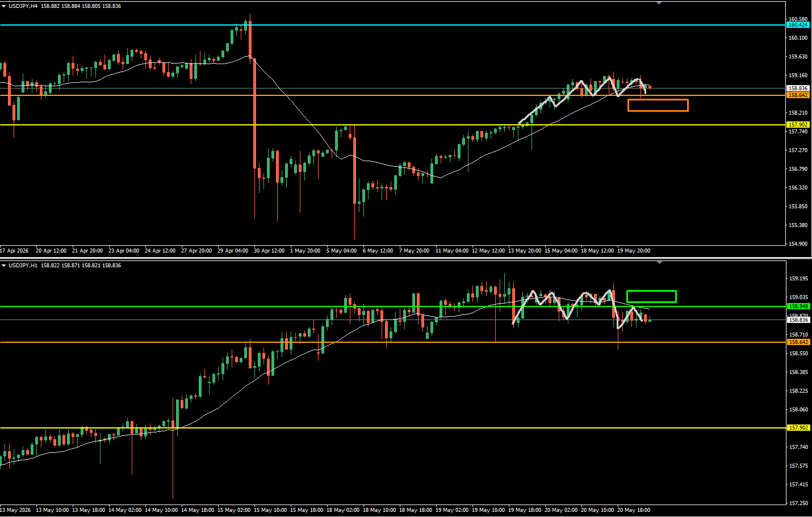The image size is (812, 517).
Task: Click the 19 May 20:00 time label
Action: pyautogui.click(x=634, y=251)
